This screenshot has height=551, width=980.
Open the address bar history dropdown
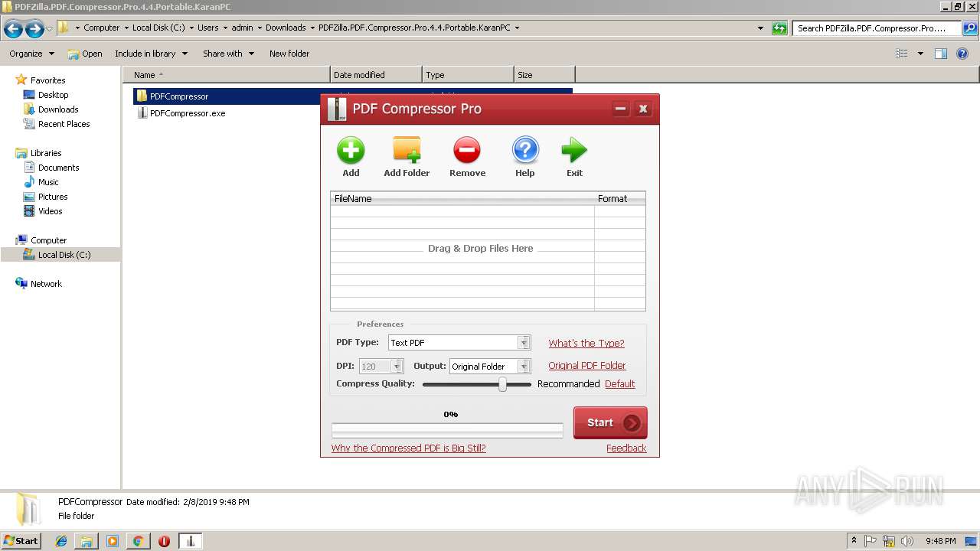(760, 28)
